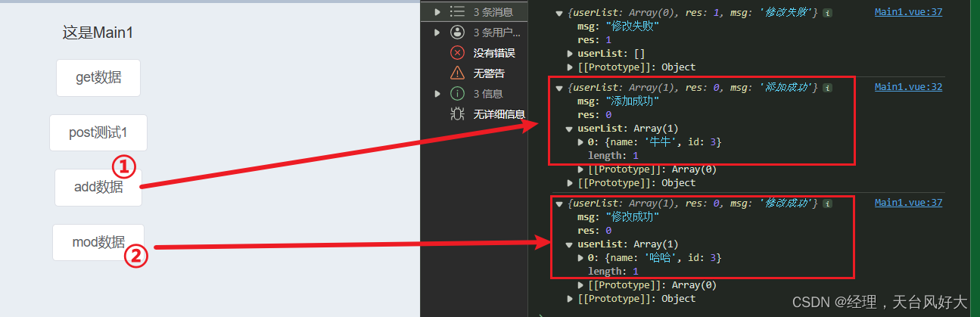Viewport: 980px width, 317px height.
Task: Collapse the logged object with msg '添加成功'
Action: (559, 88)
